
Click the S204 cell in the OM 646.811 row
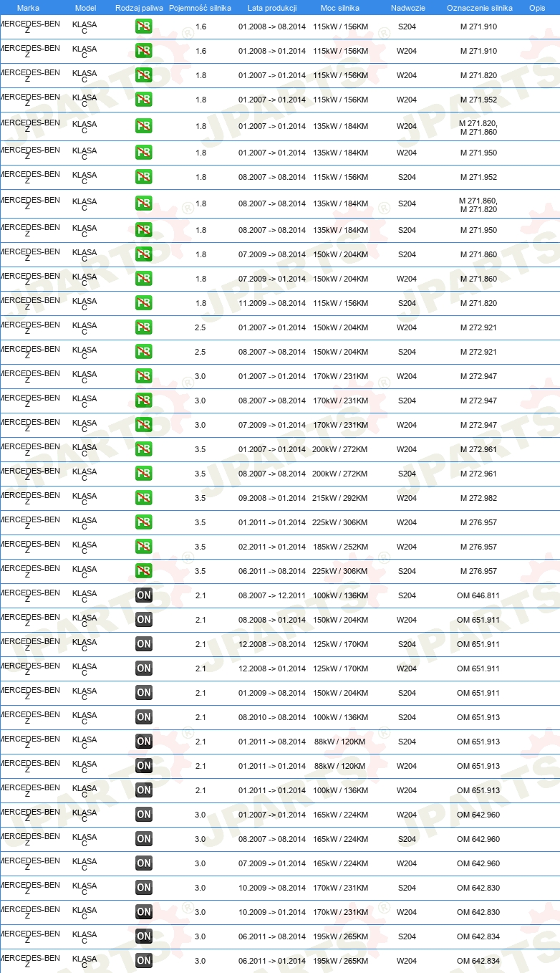click(407, 595)
